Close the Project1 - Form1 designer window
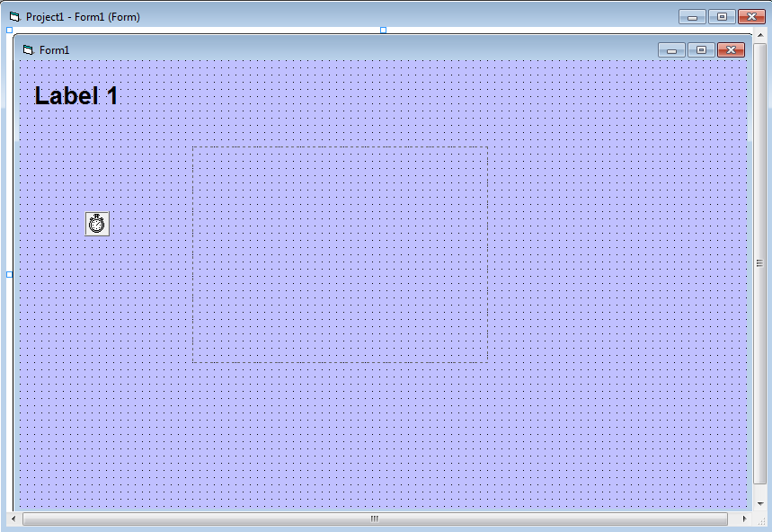This screenshot has height=532, width=772. pos(750,17)
